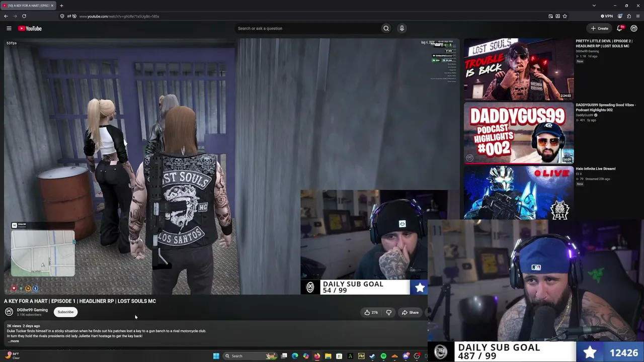Start voice search with the microphone icon
The height and width of the screenshot is (362, 644).
(401, 29)
